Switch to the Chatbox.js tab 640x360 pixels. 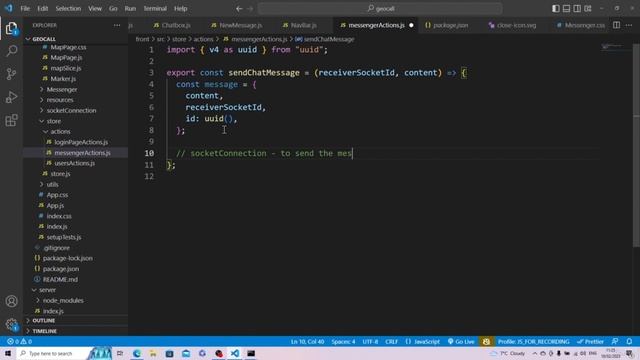click(x=172, y=25)
